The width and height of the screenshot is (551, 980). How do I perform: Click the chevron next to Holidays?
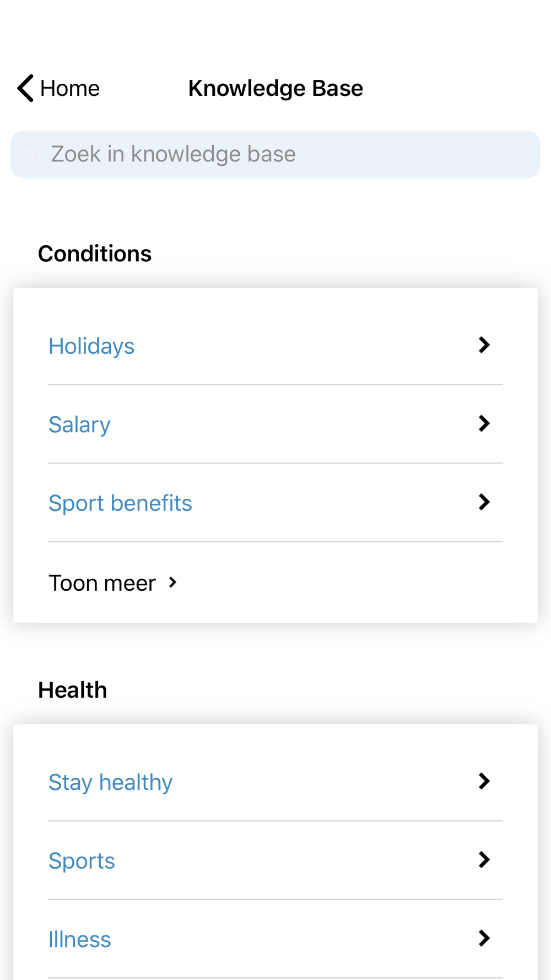[484, 346]
